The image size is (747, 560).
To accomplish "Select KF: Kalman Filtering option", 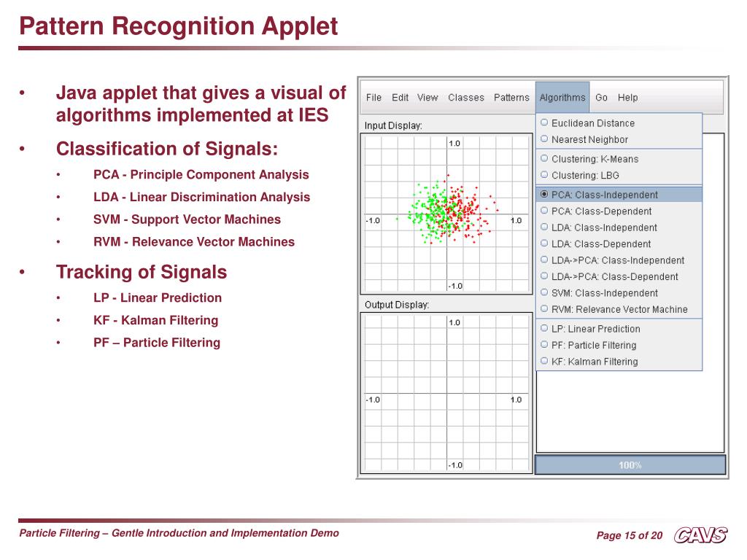I will (619, 362).
